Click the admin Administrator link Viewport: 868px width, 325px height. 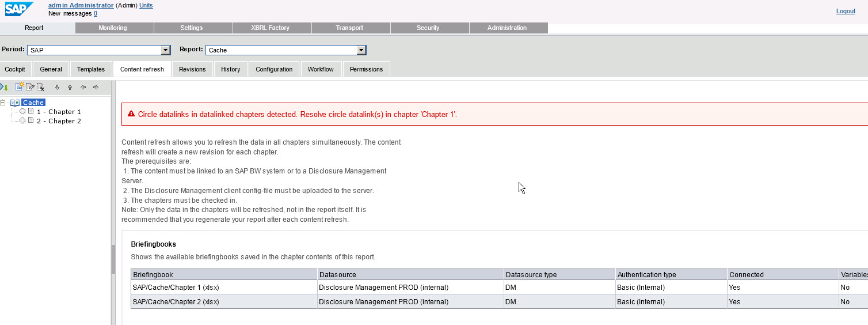pyautogui.click(x=81, y=5)
